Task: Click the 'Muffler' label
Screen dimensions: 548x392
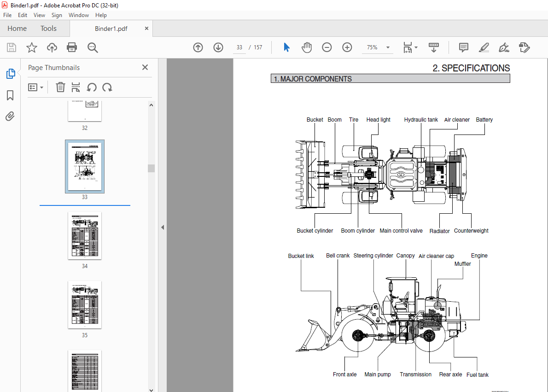Action: pyautogui.click(x=462, y=264)
